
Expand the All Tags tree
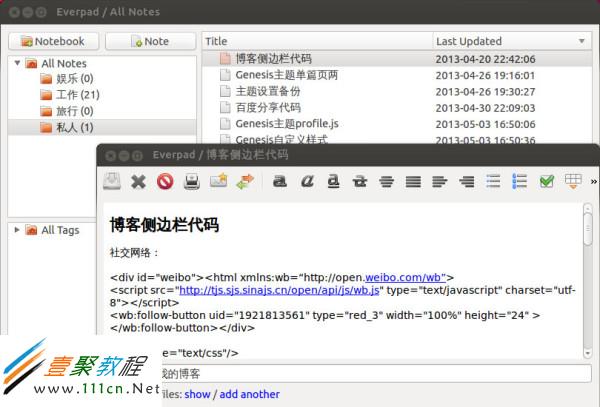18,230
